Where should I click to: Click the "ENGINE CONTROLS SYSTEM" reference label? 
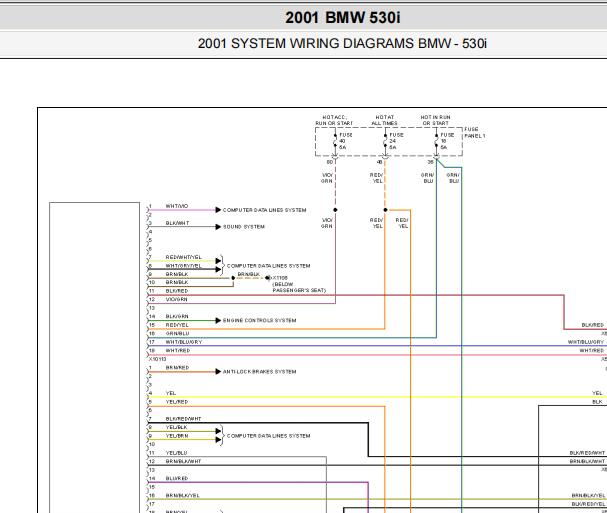click(x=259, y=321)
